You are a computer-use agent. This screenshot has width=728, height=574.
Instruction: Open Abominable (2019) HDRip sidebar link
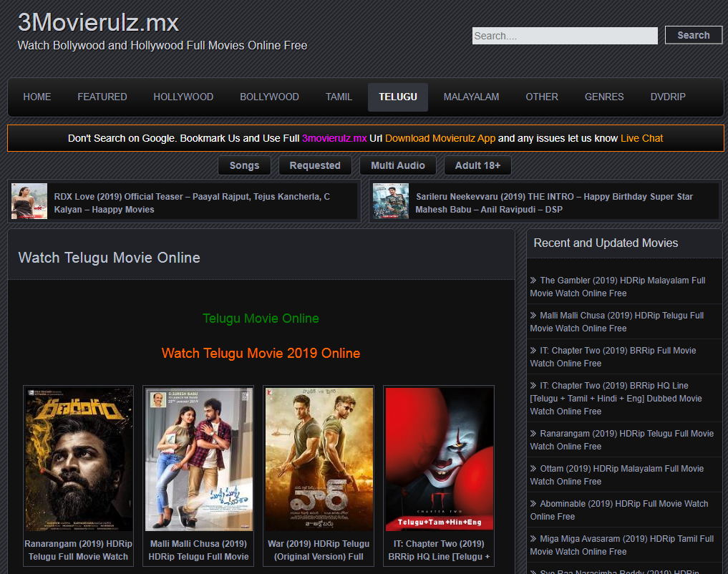click(x=619, y=510)
